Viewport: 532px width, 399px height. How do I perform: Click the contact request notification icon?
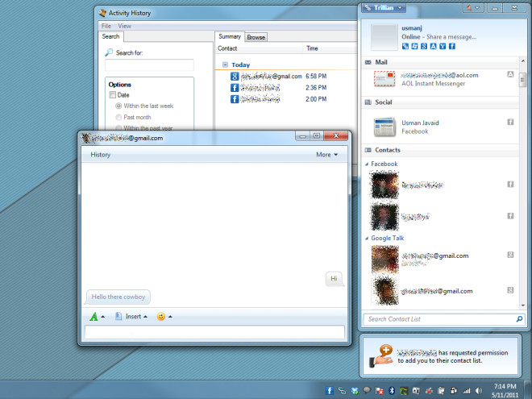click(381, 355)
